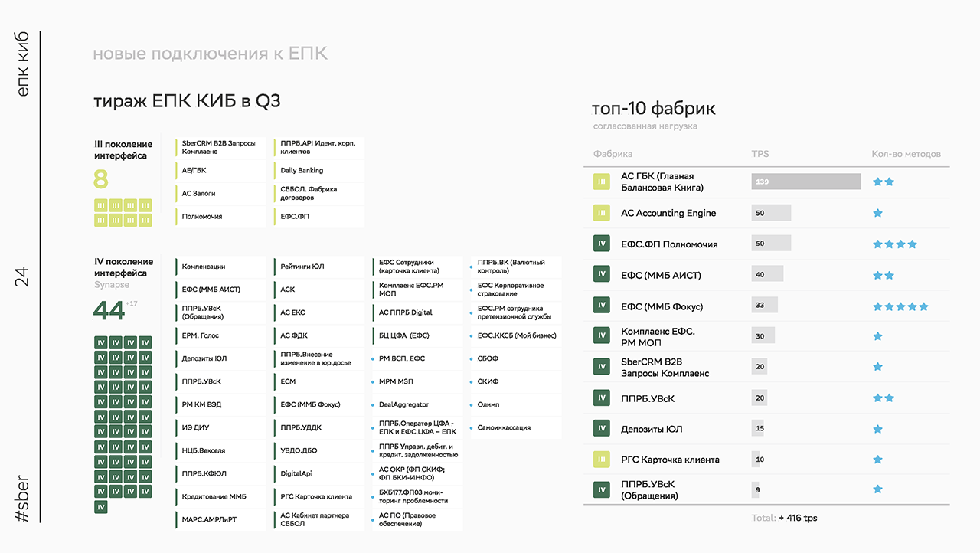Image resolution: width=980 pixels, height=553 pixels.
Task: Select the IV badge in the 20 TPS ППРБ.УВсК row
Action: point(602,398)
